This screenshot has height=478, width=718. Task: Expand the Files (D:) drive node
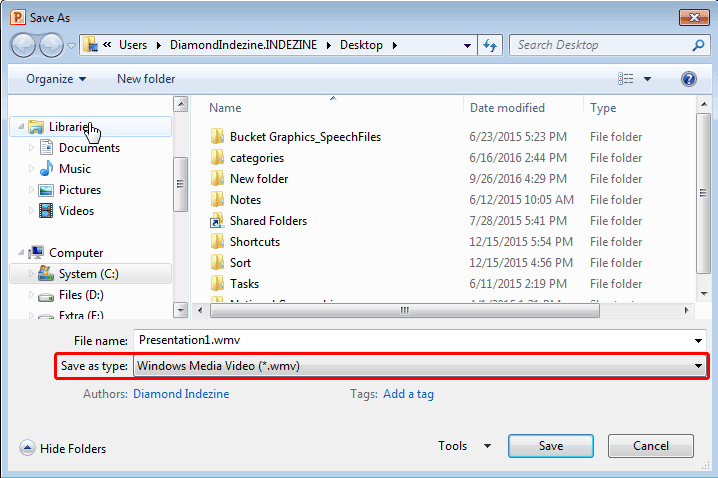pos(31,295)
